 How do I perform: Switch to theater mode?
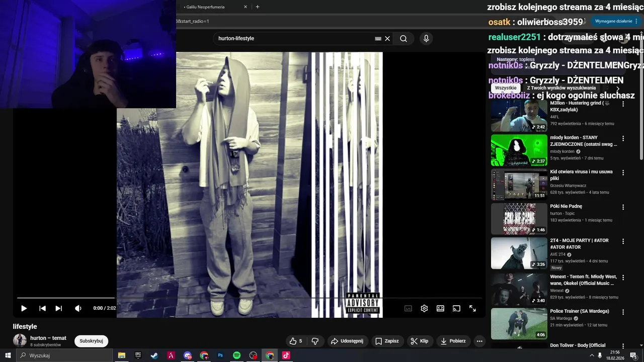440,308
